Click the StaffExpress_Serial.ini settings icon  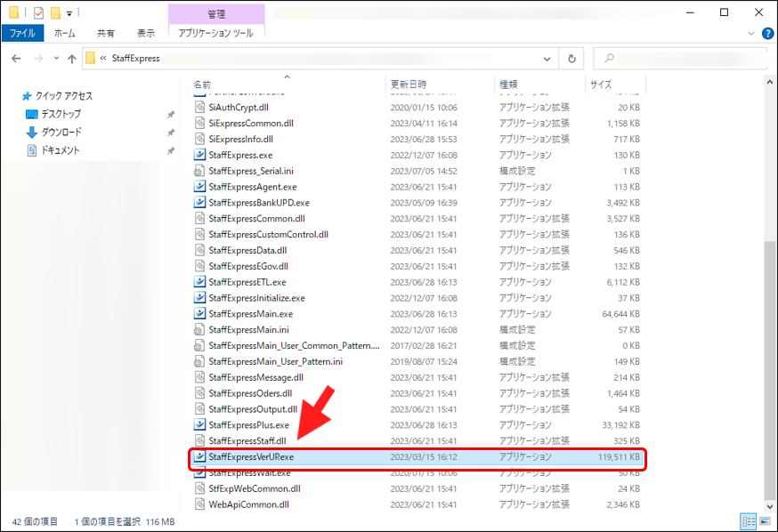click(199, 171)
